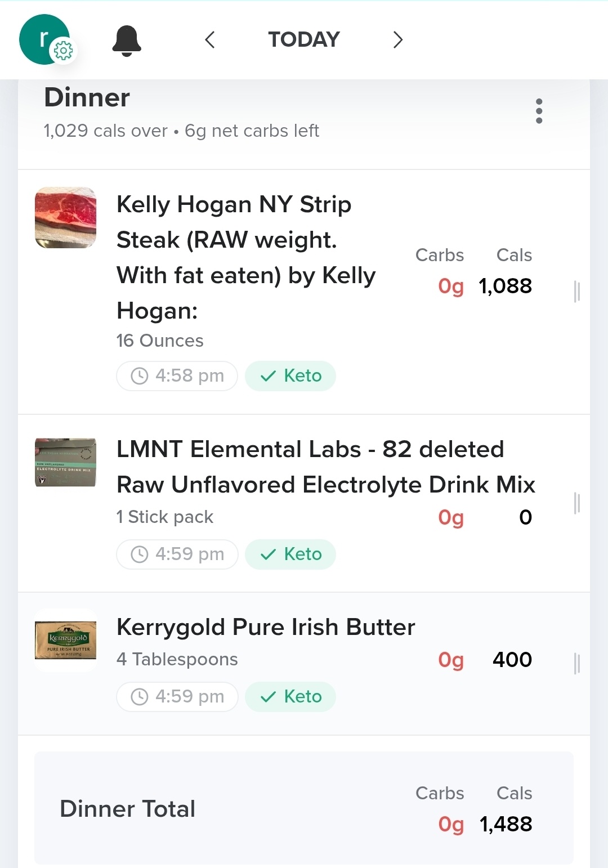Open the Kerrygold butter thumbnail

tap(66, 640)
